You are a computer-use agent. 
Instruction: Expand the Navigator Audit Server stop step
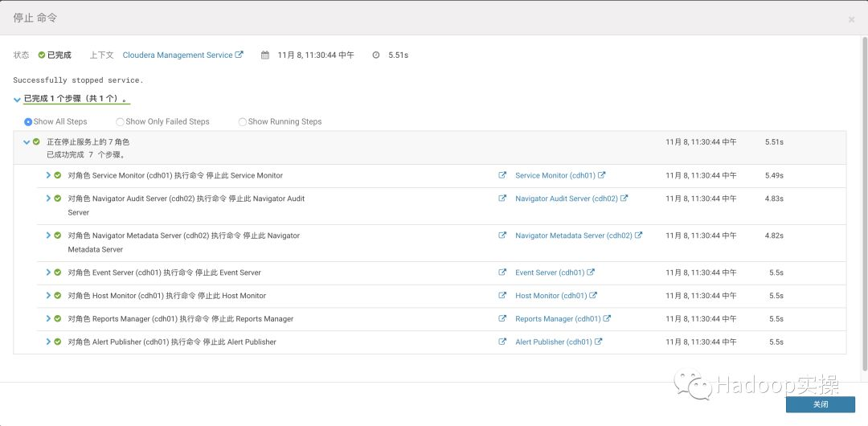click(49, 199)
